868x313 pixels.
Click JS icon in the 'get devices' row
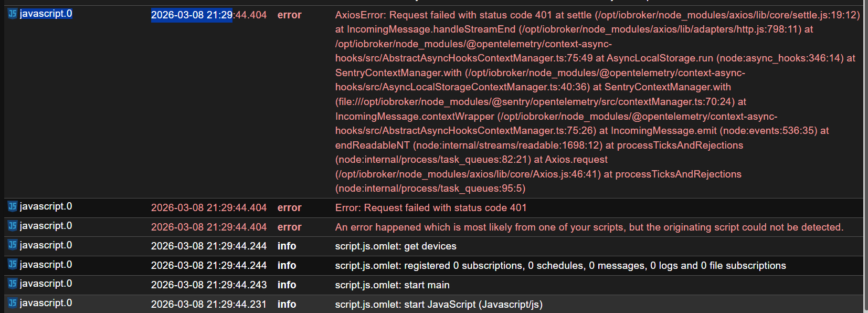coord(13,245)
